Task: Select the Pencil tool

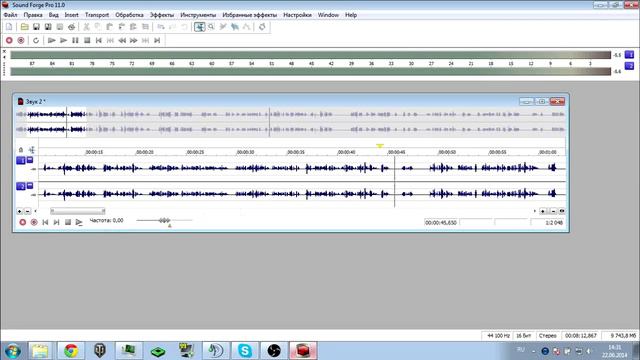Action: [223, 27]
